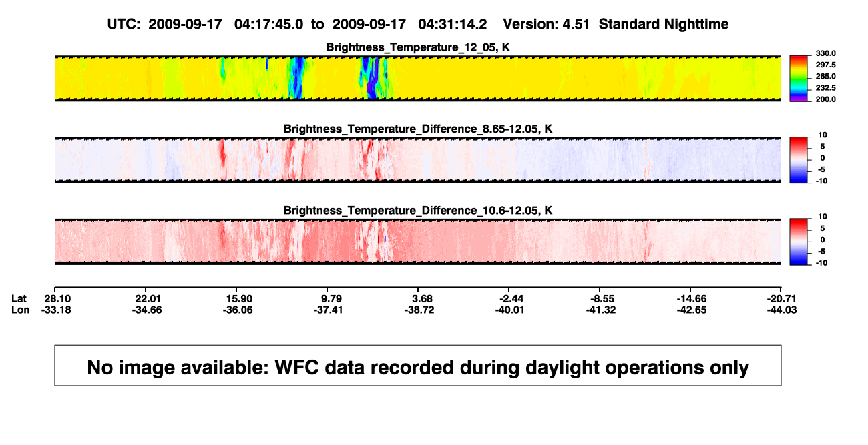Click latitude value 9.79
Image resolution: width=868 pixels, height=445 pixels.
[331, 298]
